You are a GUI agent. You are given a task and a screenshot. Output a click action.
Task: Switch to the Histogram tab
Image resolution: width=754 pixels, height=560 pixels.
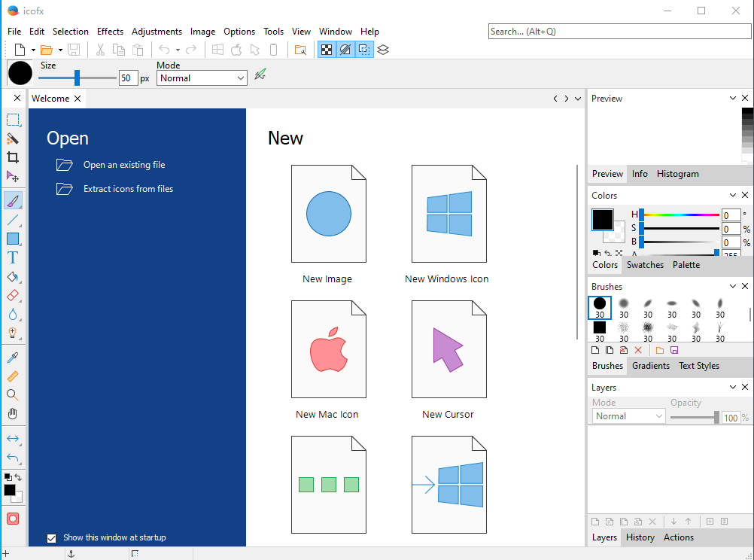click(677, 174)
